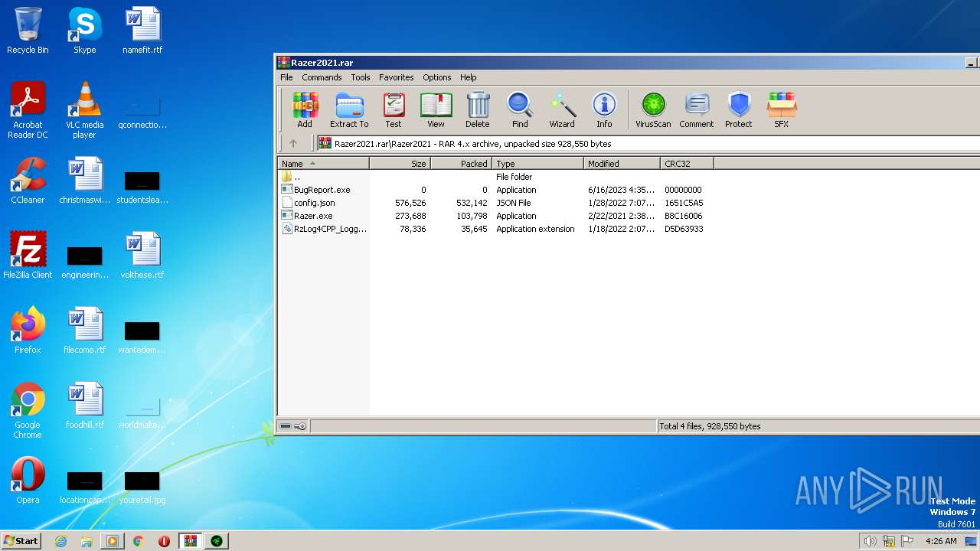Screen dimensions: 980x551
Task: Select volthese.rtf desktop file
Action: [142, 256]
